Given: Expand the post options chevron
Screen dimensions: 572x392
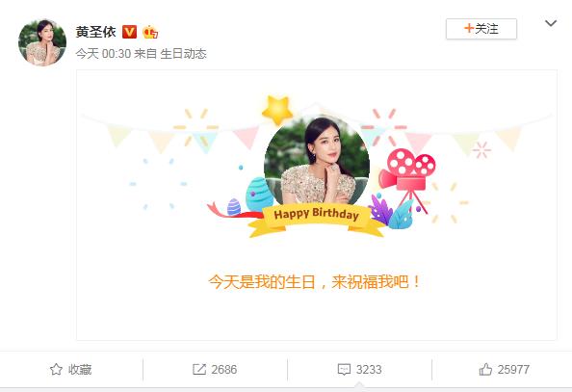Looking at the screenshot, I should (x=551, y=23).
